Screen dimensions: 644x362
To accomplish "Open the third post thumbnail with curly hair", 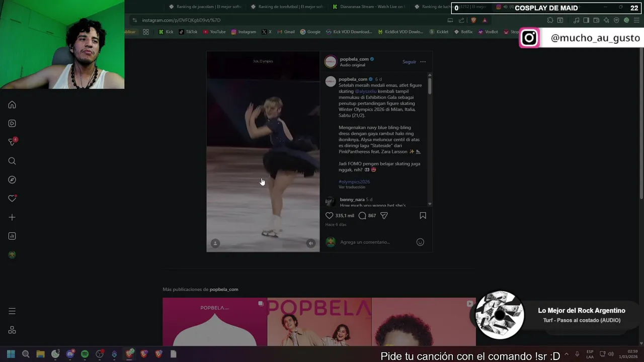I will (x=424, y=322).
